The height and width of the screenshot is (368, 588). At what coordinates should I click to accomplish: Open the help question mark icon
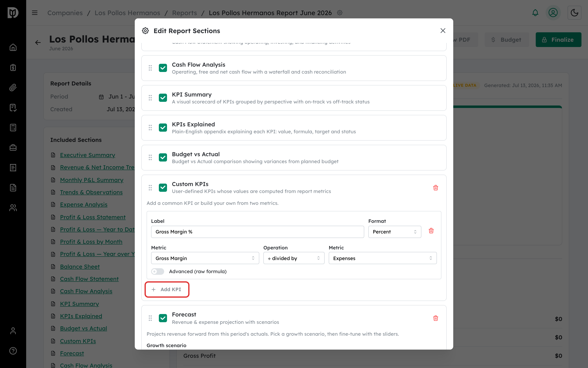[13, 351]
